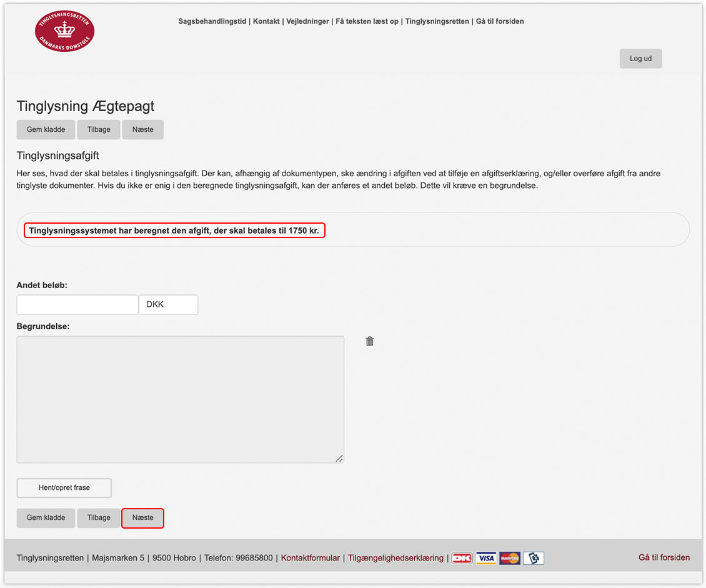Image resolution: width=706 pixels, height=588 pixels.
Task: Select 'Få teksten læst op' menu item
Action: coord(367,21)
